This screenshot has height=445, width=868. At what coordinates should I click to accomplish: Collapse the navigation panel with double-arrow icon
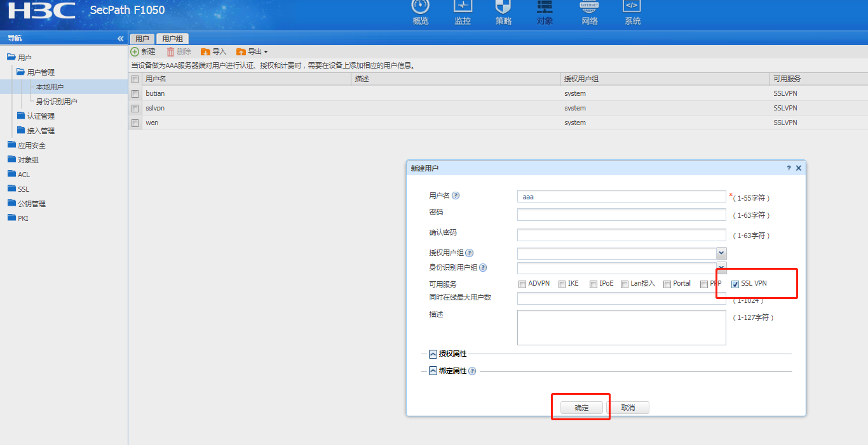coord(121,39)
